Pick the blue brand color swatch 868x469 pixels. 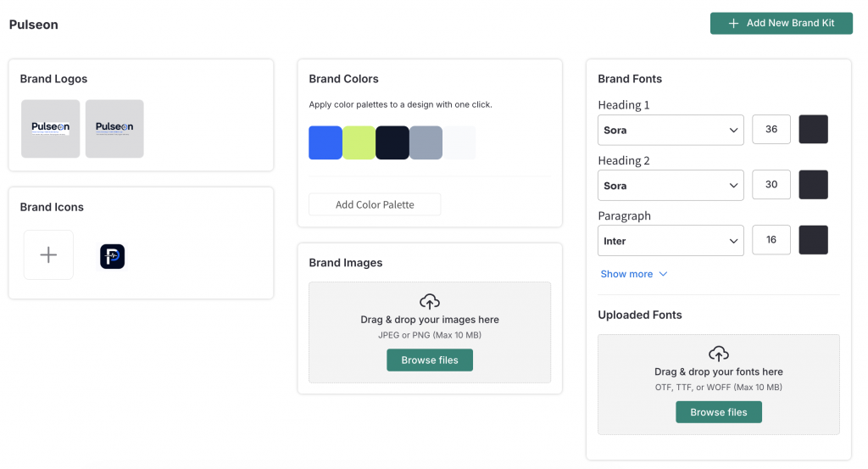point(325,142)
